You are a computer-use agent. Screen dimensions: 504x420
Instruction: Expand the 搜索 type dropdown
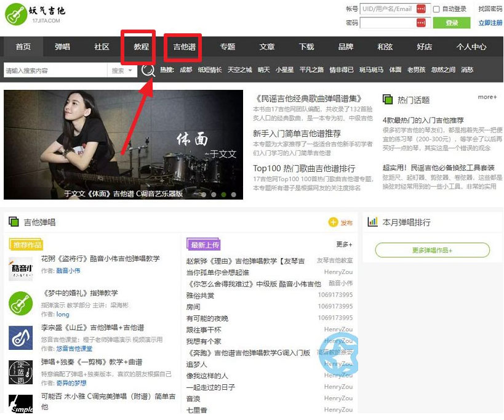tap(122, 70)
